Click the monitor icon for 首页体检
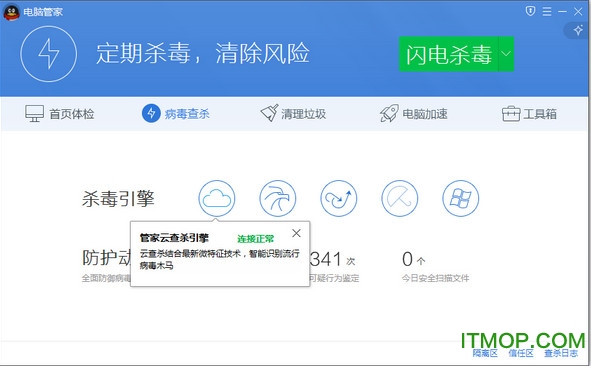This screenshot has height=366, width=591. pyautogui.click(x=34, y=113)
